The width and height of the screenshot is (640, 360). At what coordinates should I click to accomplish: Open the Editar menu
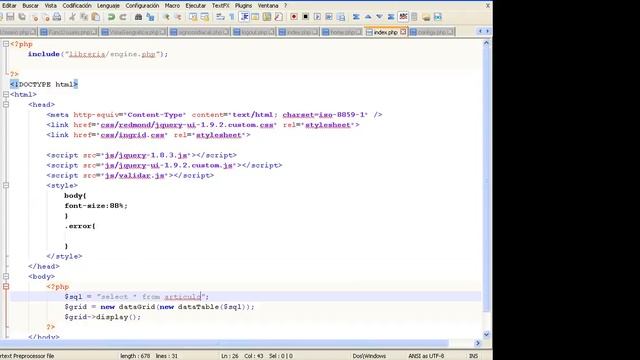tap(9, 5)
